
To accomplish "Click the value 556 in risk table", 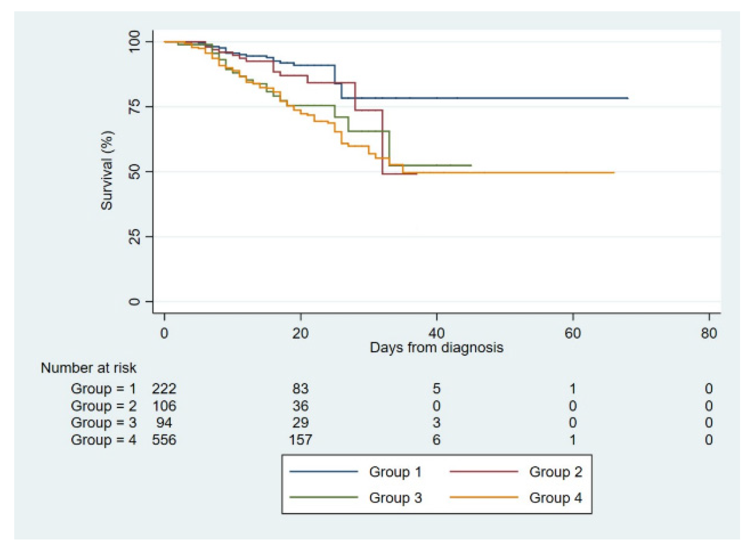I will 164,440.
